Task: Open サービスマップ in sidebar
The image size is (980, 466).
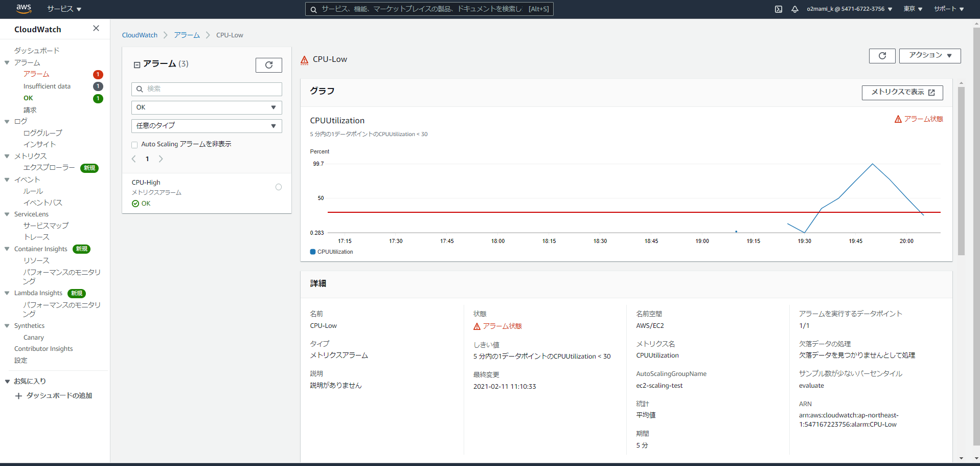Action: (x=46, y=226)
